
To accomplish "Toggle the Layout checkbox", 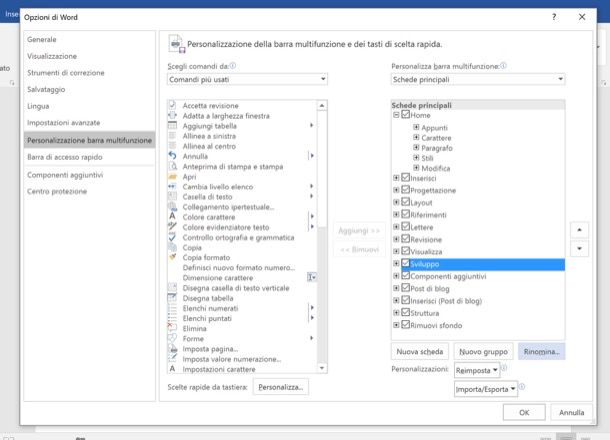I will pos(405,202).
